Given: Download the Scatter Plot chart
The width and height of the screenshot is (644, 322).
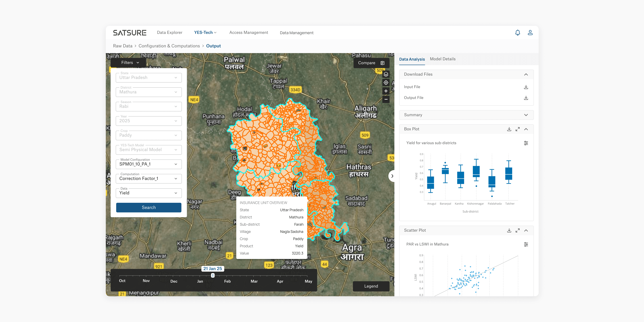Looking at the screenshot, I should coord(509,230).
